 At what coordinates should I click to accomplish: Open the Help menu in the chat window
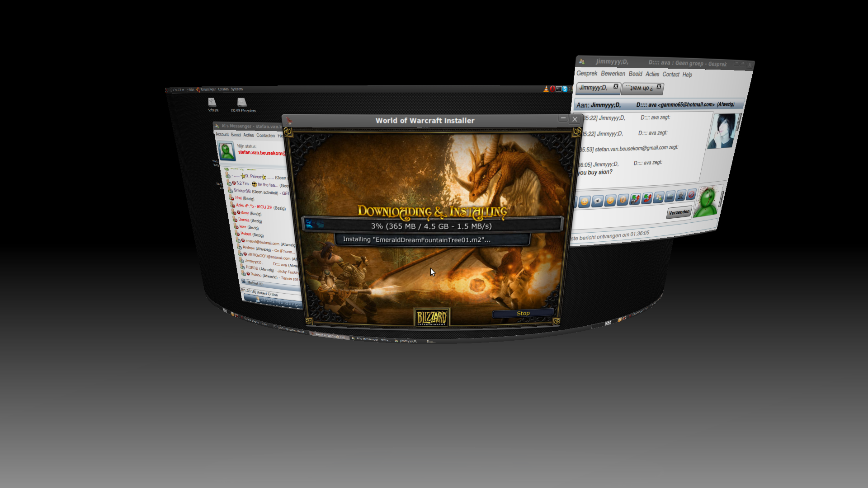[x=687, y=75]
